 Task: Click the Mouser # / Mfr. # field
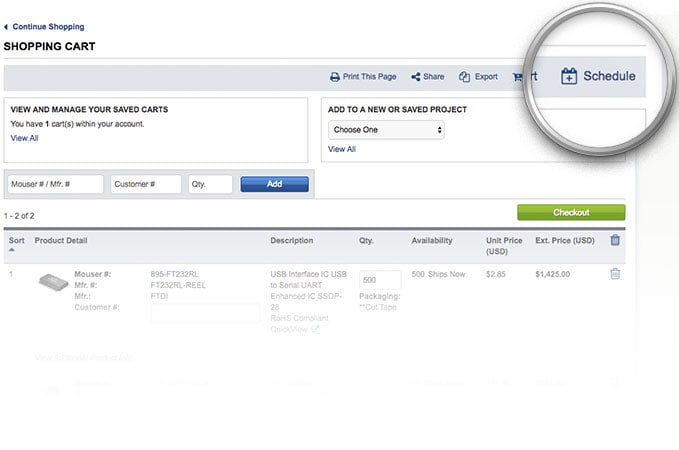coord(55,184)
